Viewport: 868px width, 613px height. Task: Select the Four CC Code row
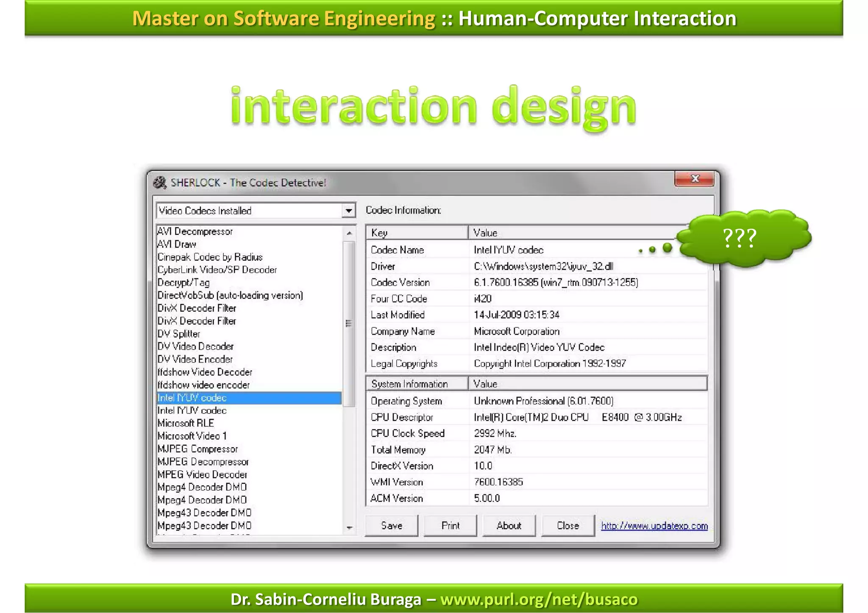(537, 299)
